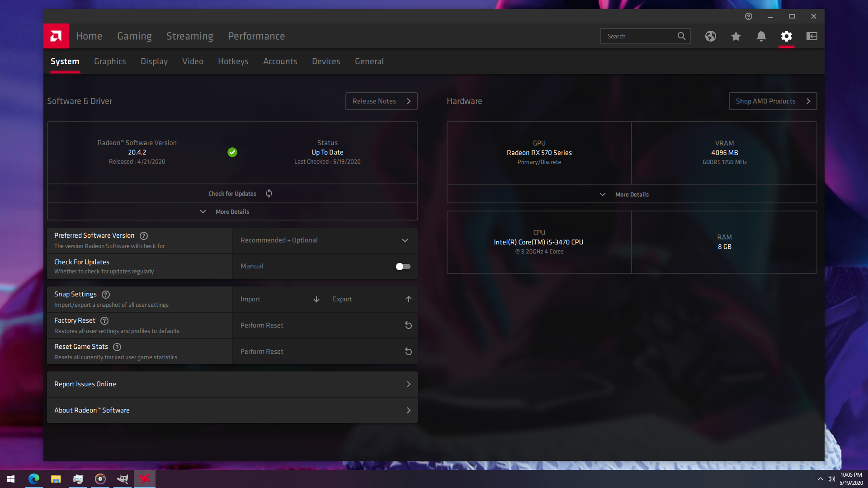Select the Graphics settings tab

[x=110, y=61]
